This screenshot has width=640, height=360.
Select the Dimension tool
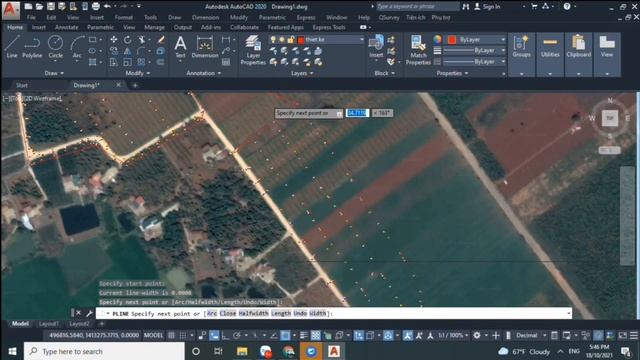click(204, 47)
